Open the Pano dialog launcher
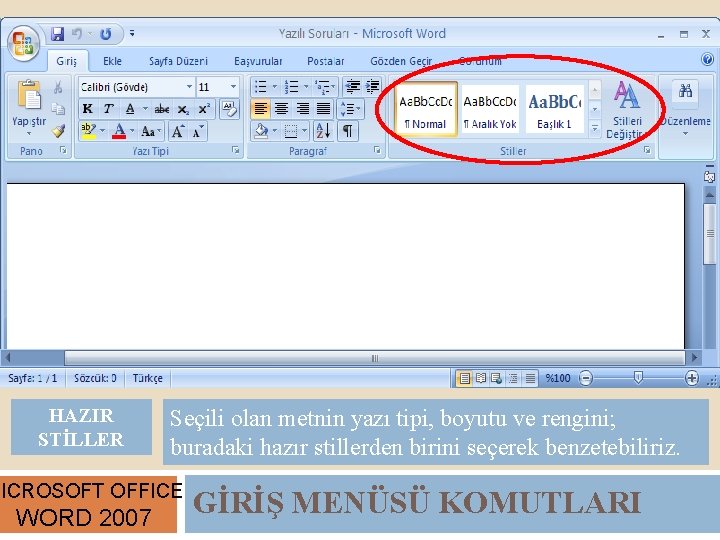 point(63,150)
